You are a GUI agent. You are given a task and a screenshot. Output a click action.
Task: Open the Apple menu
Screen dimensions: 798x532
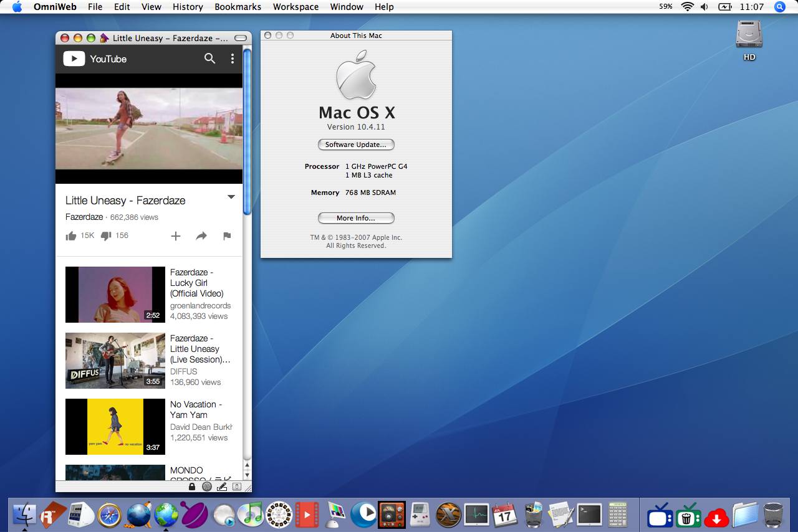coord(17,7)
